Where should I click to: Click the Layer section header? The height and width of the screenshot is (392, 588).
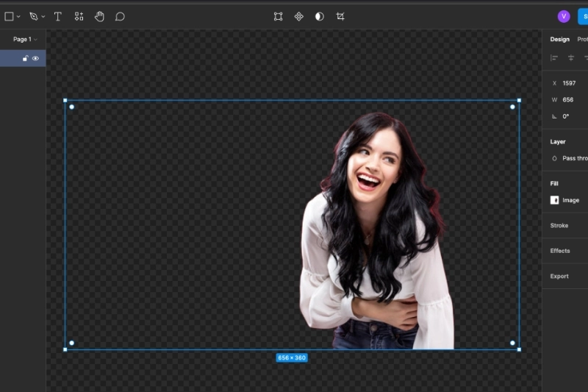(558, 142)
